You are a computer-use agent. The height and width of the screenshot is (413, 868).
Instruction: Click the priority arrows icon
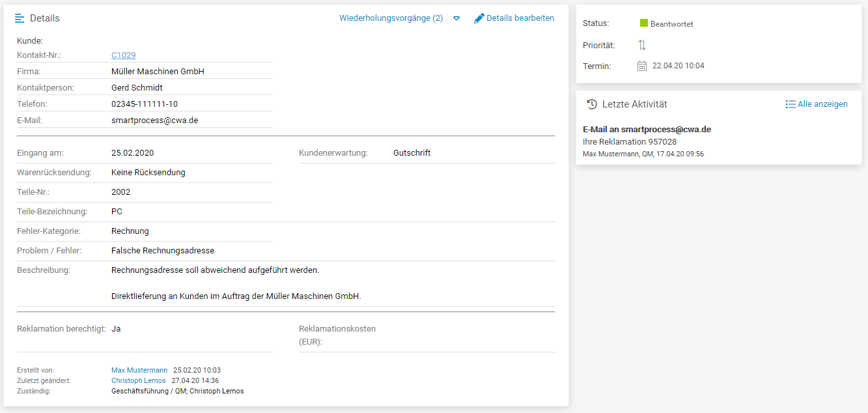pos(642,45)
